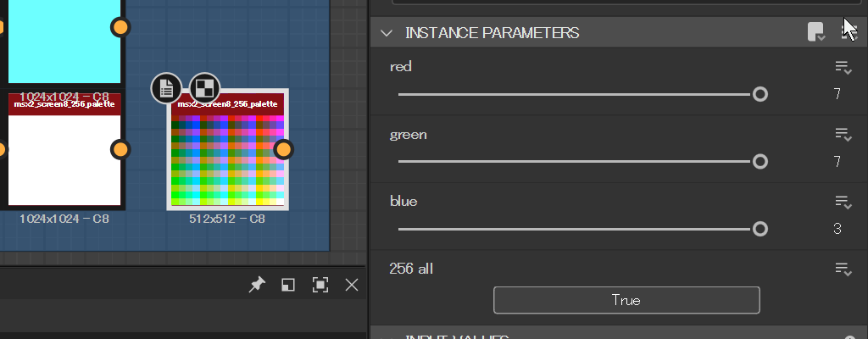Open the presets icon in Instance Parameters header

815,32
